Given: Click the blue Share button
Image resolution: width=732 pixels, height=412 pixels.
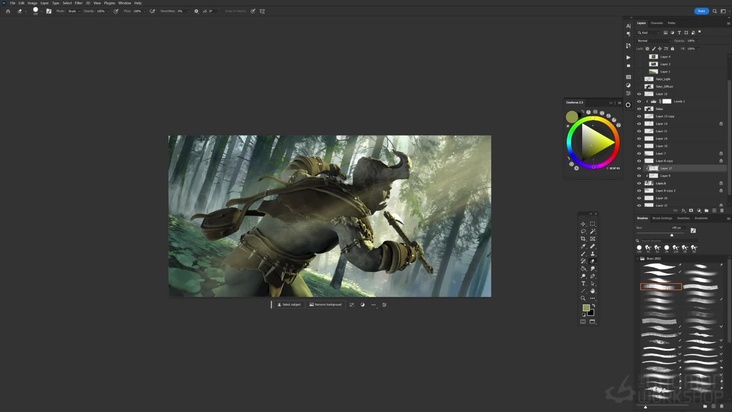Looking at the screenshot, I should 701,11.
